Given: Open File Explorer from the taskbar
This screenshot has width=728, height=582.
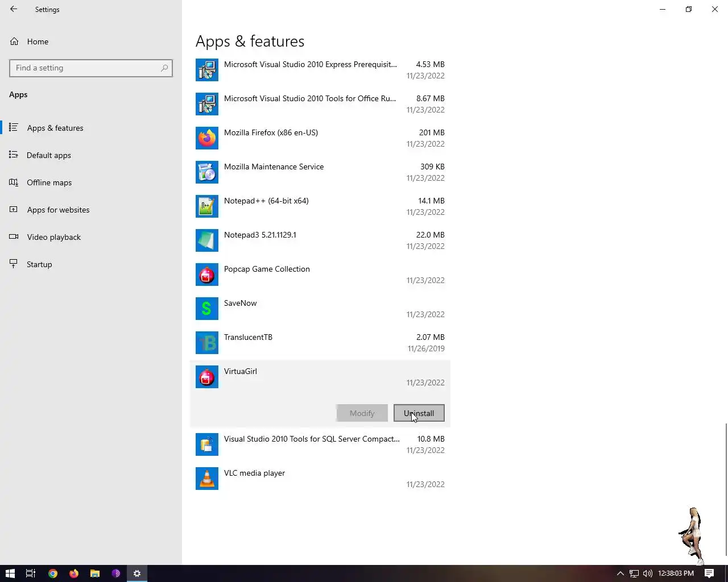Looking at the screenshot, I should click(x=95, y=573).
